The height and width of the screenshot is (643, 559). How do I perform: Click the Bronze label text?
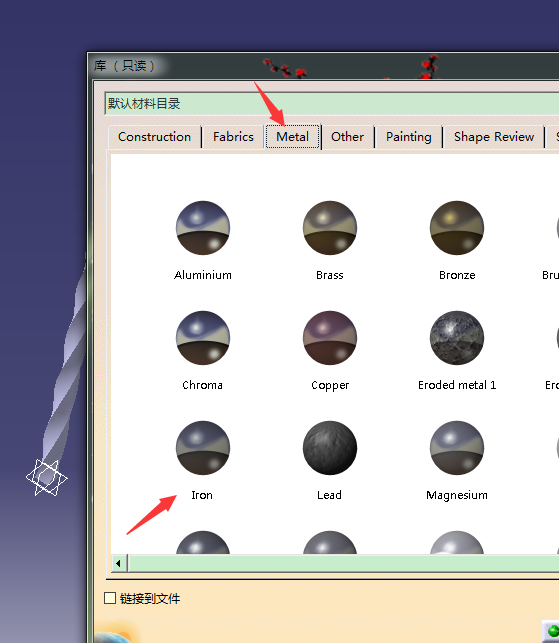click(457, 275)
